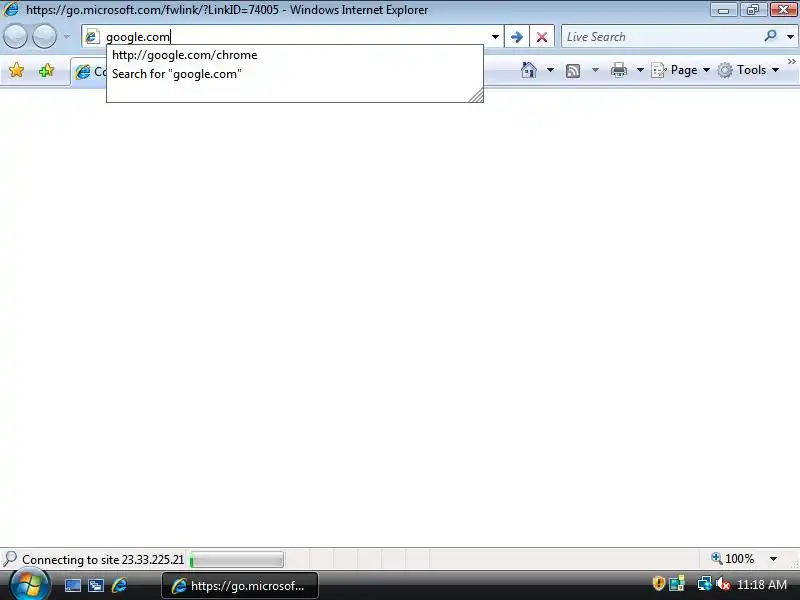
Task: Click the muted volume tray icon
Action: [x=722, y=584]
